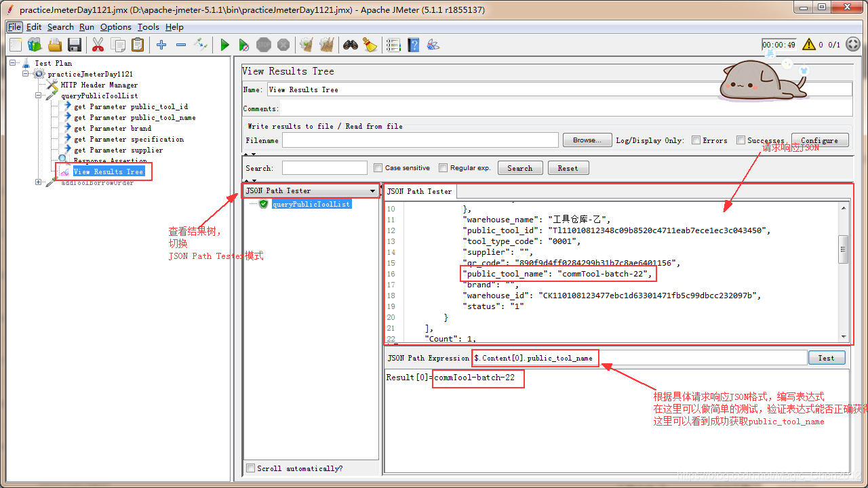
Task: Click the Copy icon in toolbar
Action: (118, 45)
